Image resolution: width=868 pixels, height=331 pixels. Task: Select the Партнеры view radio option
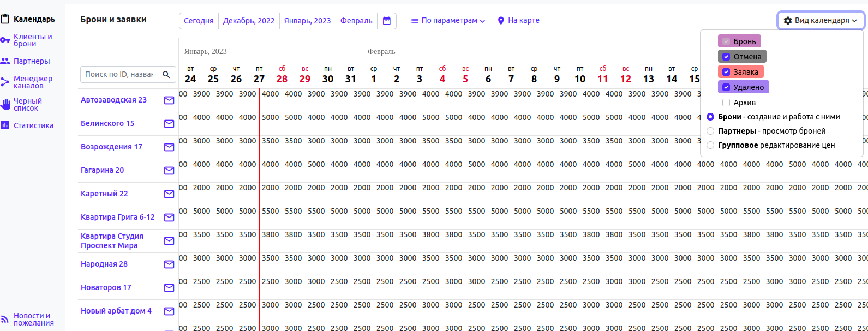(710, 131)
